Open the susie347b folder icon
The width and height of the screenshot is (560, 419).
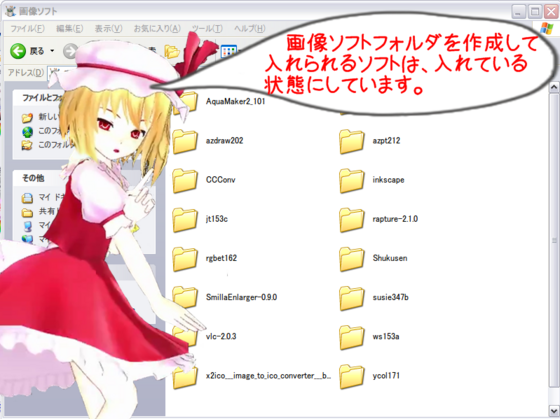coord(352,298)
